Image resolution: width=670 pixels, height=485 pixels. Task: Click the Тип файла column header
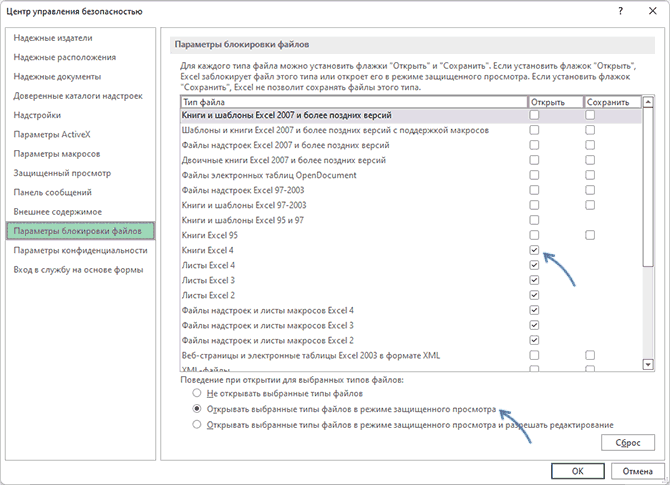tap(354, 102)
